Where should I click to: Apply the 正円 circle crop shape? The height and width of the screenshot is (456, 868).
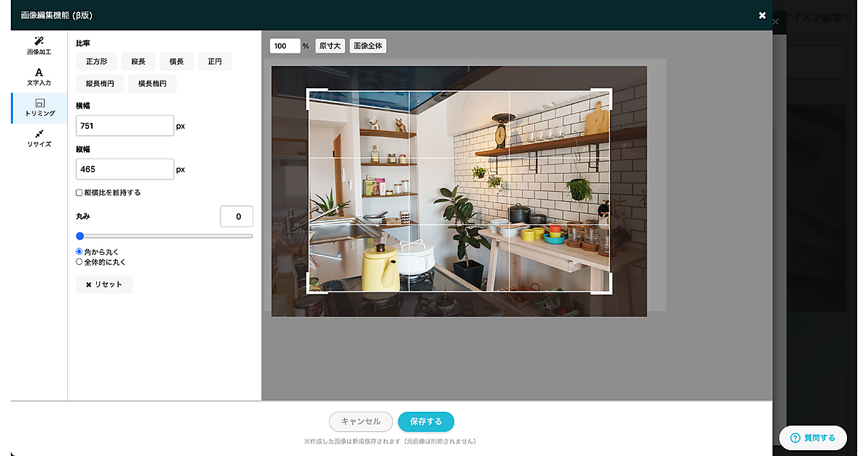point(215,62)
